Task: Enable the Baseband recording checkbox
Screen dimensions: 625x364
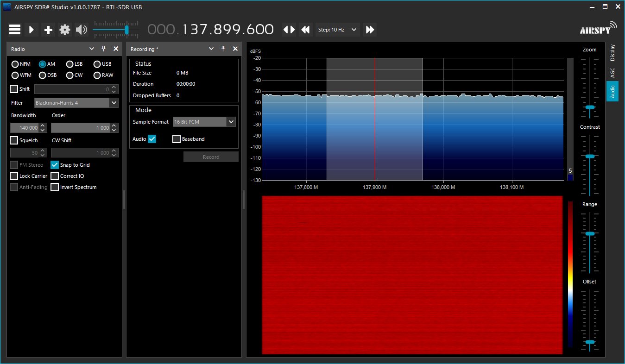Action: [176, 139]
